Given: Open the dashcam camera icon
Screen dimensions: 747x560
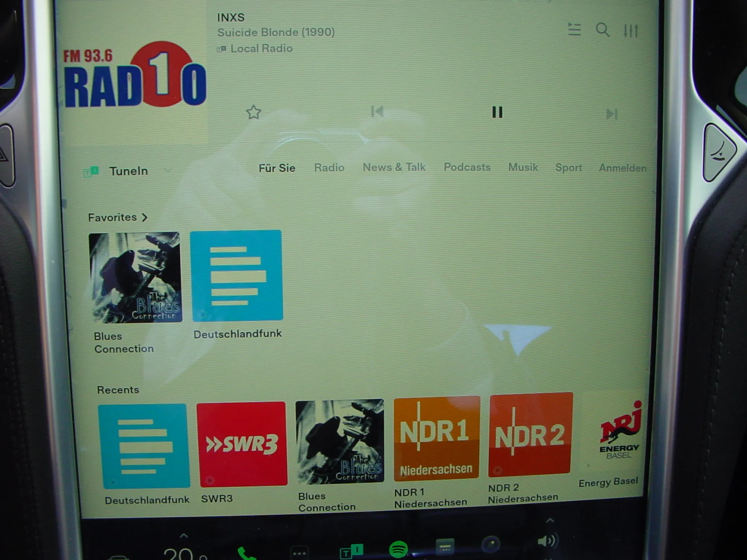Looking at the screenshot, I should 491,544.
